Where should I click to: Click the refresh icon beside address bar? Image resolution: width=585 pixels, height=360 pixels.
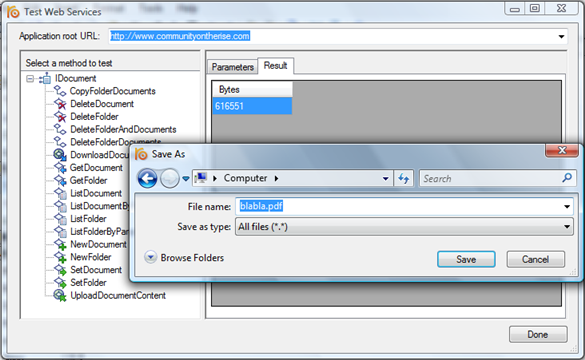click(x=404, y=178)
